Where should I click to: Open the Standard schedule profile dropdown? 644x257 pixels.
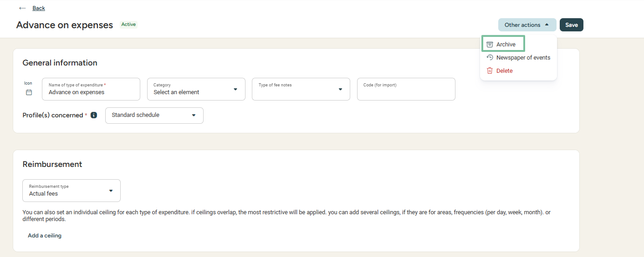click(x=154, y=115)
